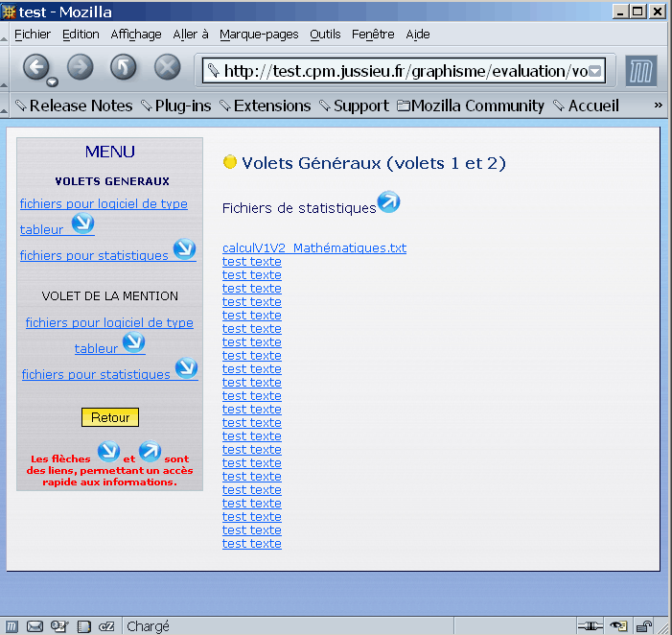This screenshot has width=672, height=635.
Task: Click into the URL address field
Action: click(403, 71)
